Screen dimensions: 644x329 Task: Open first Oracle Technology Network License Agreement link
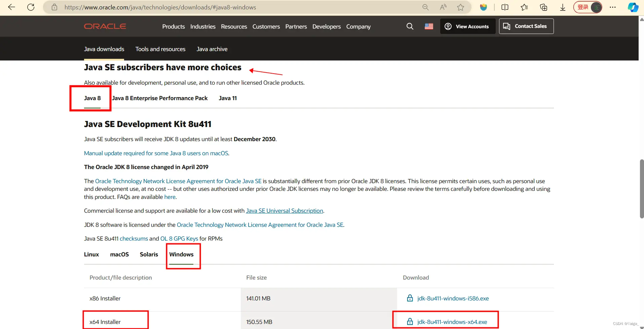click(x=178, y=181)
